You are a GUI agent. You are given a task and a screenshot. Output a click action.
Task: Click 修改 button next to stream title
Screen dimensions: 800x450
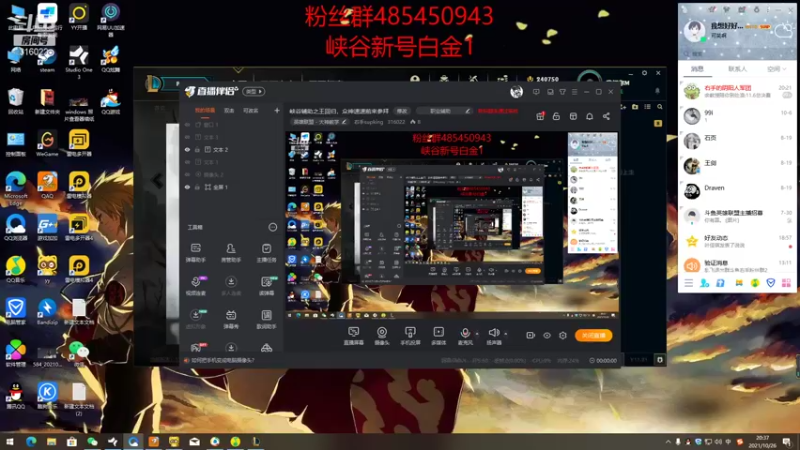402,111
